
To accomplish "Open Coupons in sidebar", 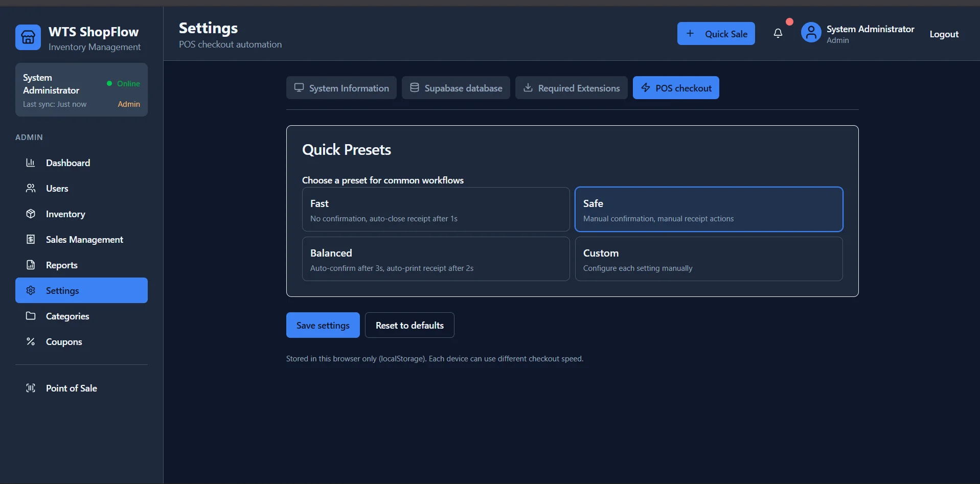I will [81, 341].
